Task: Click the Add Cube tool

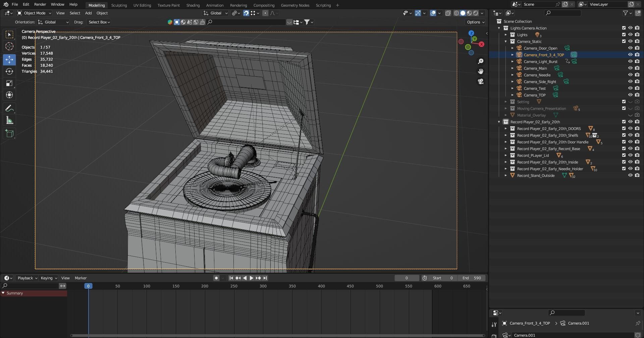Action: [x=9, y=133]
